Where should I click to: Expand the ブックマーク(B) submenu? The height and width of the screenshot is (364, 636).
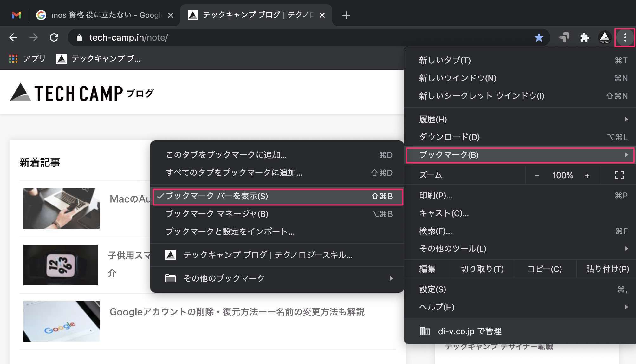520,155
